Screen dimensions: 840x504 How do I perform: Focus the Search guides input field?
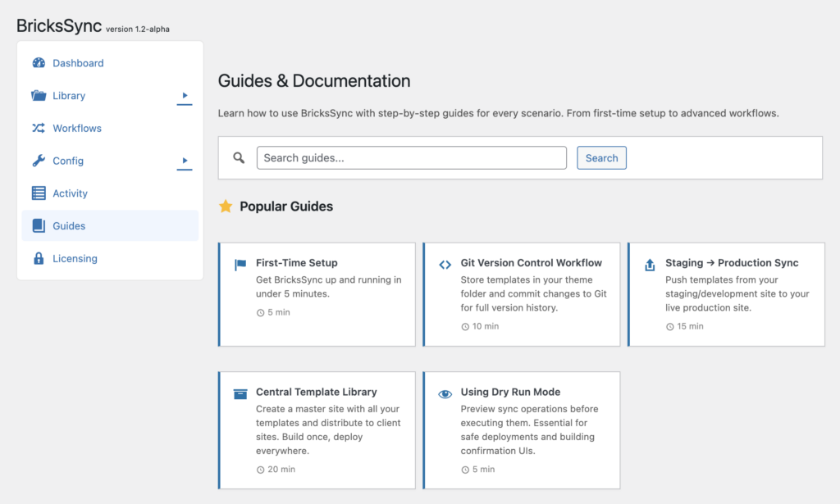point(411,158)
